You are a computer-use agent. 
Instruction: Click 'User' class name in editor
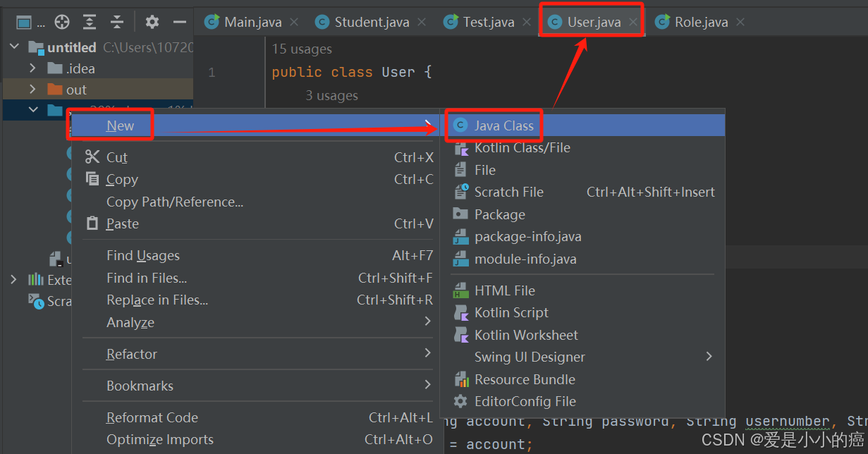pos(398,72)
